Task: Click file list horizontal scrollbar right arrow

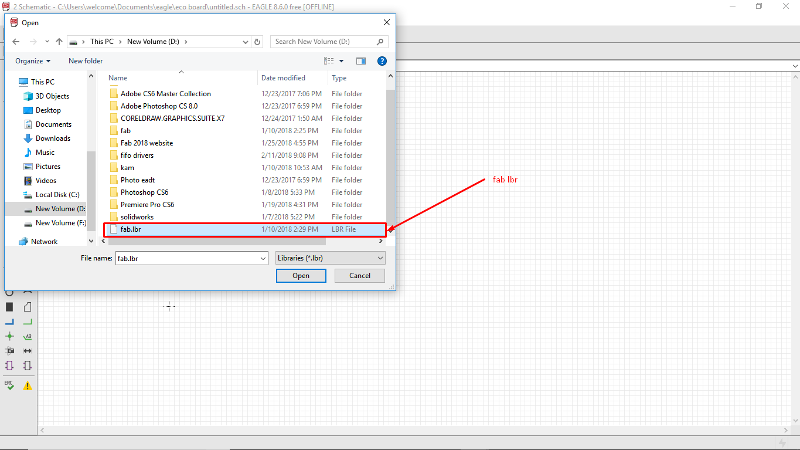Action: pyautogui.click(x=381, y=241)
